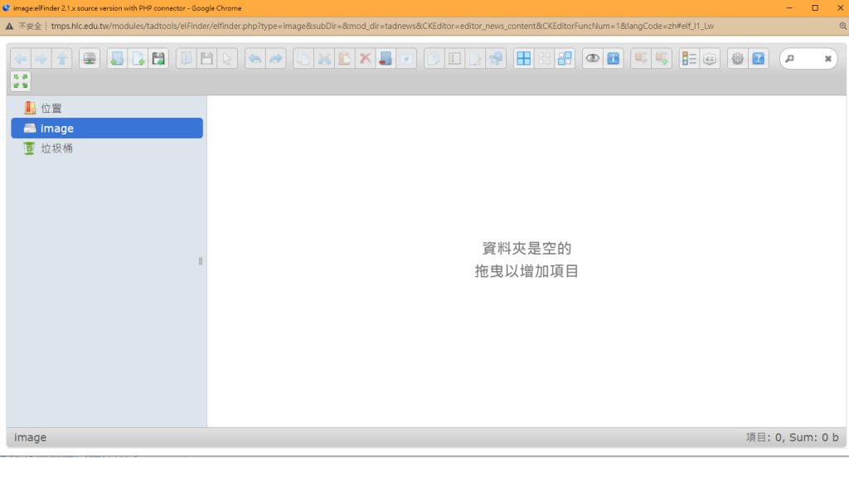Click the open folder toolbar icon
The image size is (849, 504).
coord(187,59)
